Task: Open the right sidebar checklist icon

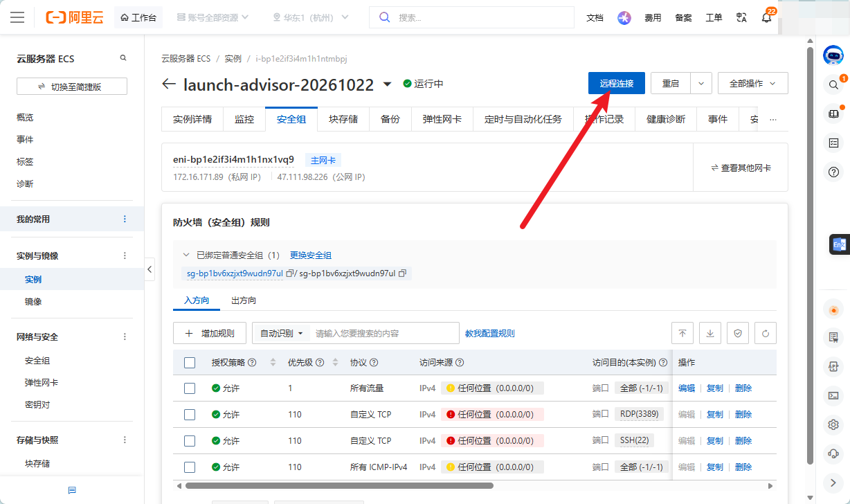Action: [833, 143]
